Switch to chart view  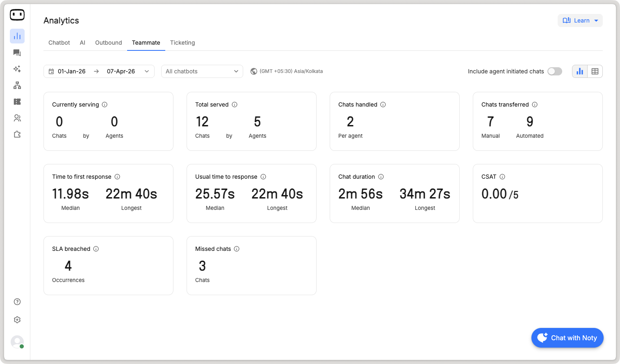pyautogui.click(x=580, y=71)
